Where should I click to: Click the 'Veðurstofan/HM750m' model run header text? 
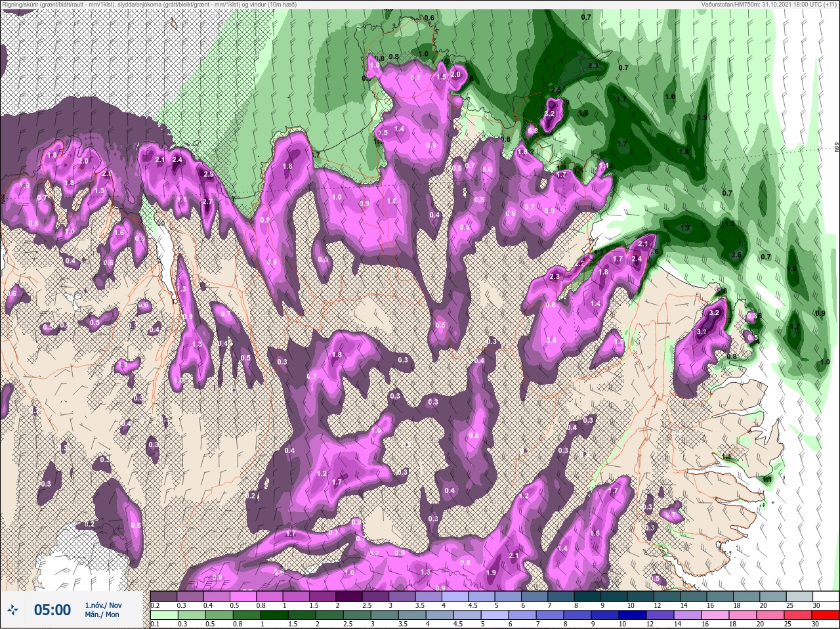[x=770, y=4]
